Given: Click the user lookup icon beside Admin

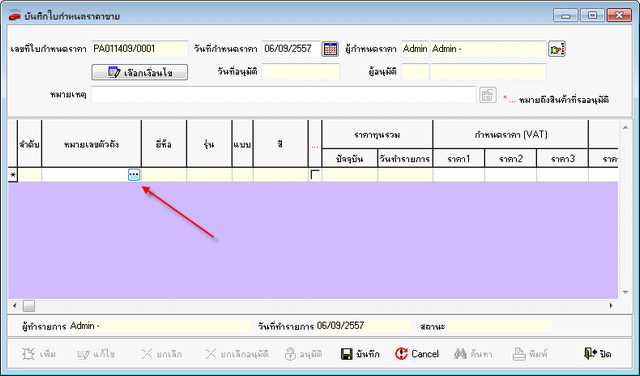Looking at the screenshot, I should [557, 49].
